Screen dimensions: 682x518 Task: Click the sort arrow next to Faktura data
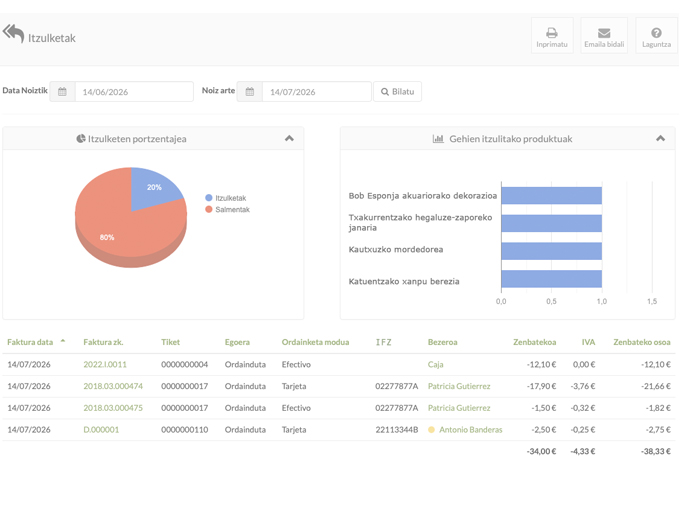pyautogui.click(x=63, y=341)
